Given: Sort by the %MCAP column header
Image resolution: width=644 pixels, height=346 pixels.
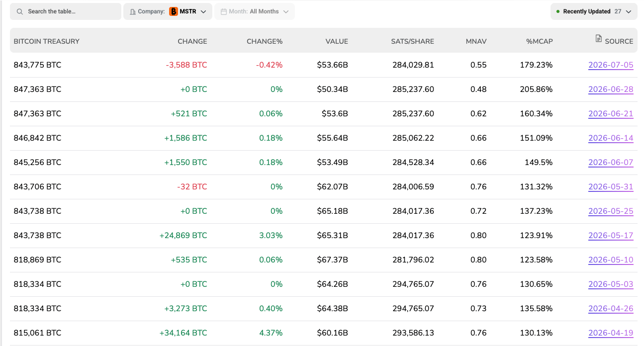Looking at the screenshot, I should (540, 41).
